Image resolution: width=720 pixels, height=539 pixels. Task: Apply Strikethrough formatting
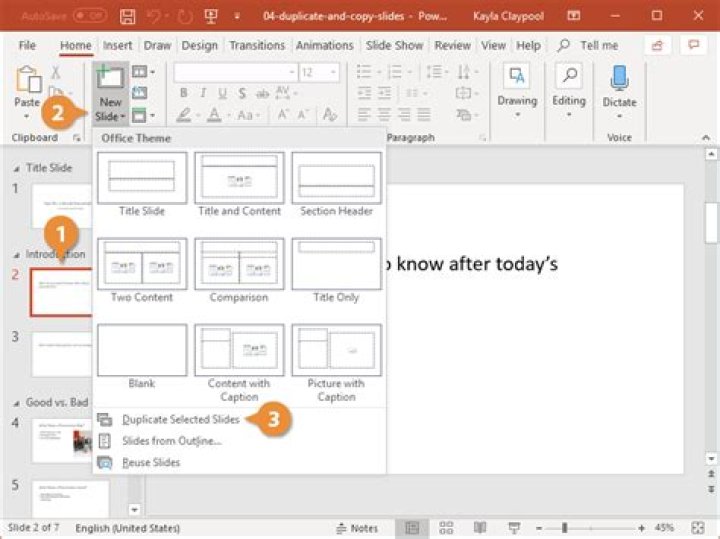click(x=262, y=94)
